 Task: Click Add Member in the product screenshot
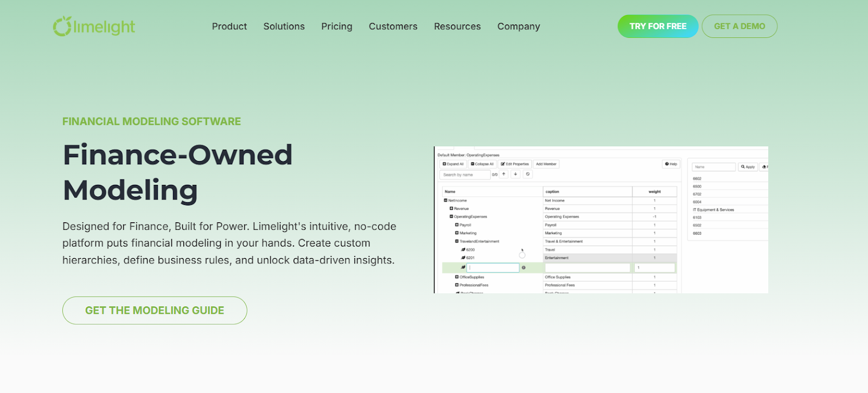[x=546, y=164]
